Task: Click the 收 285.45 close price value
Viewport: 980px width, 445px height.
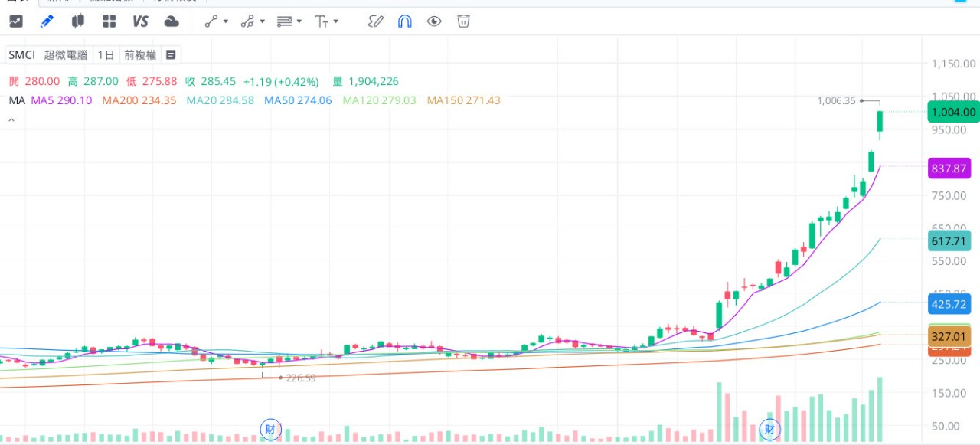Action: 211,81
